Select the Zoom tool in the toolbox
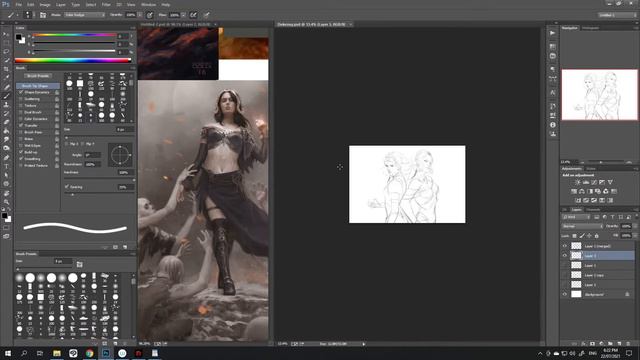Image resolution: width=640 pixels, height=360 pixels. (x=6, y=202)
